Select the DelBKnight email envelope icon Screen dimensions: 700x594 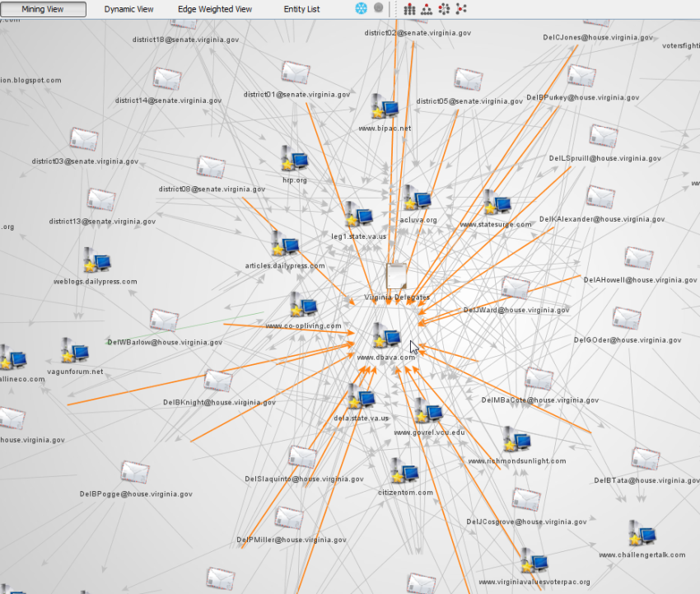[x=218, y=381]
